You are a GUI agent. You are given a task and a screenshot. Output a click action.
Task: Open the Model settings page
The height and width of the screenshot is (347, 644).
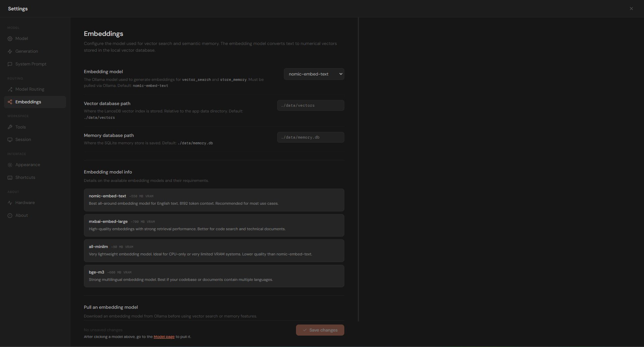coord(35,39)
